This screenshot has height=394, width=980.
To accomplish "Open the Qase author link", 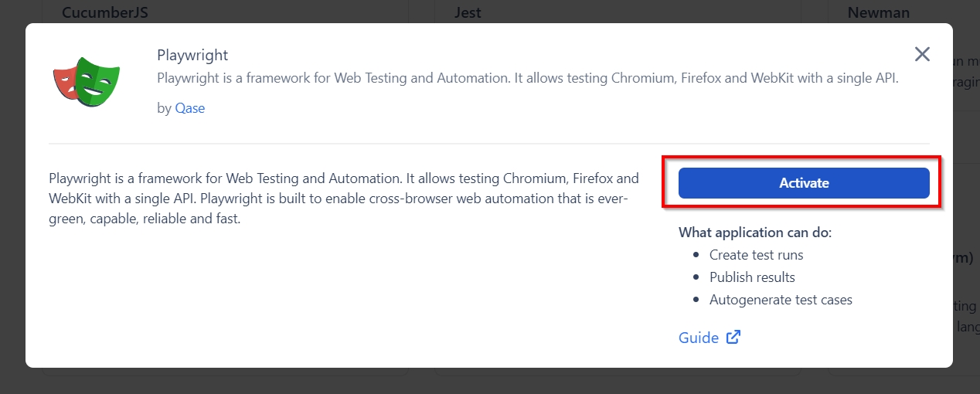I will click(x=190, y=108).
